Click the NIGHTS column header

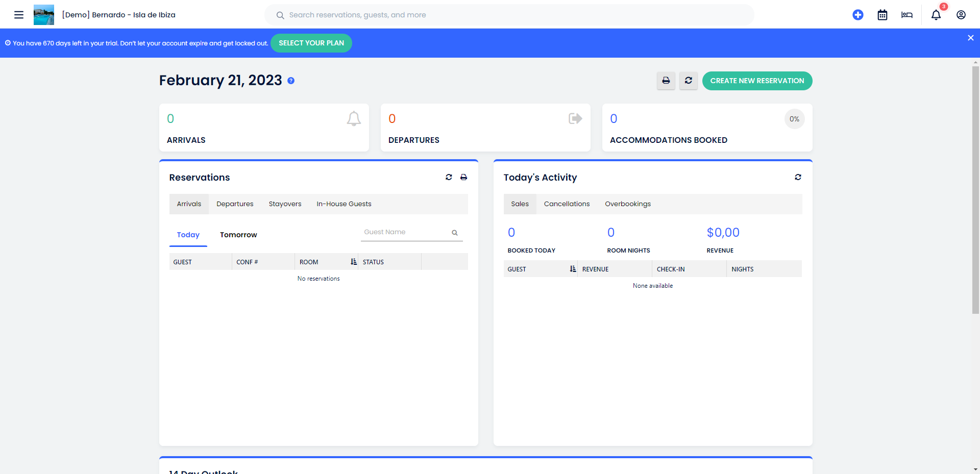[764, 269]
